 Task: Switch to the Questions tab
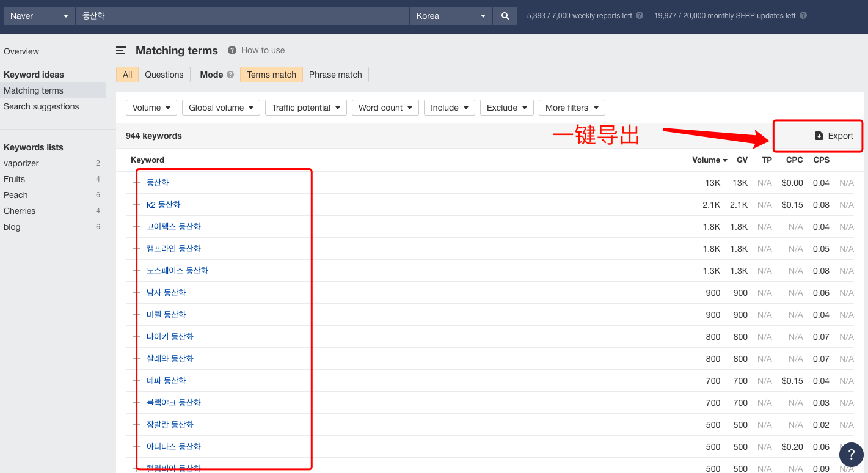pos(164,75)
